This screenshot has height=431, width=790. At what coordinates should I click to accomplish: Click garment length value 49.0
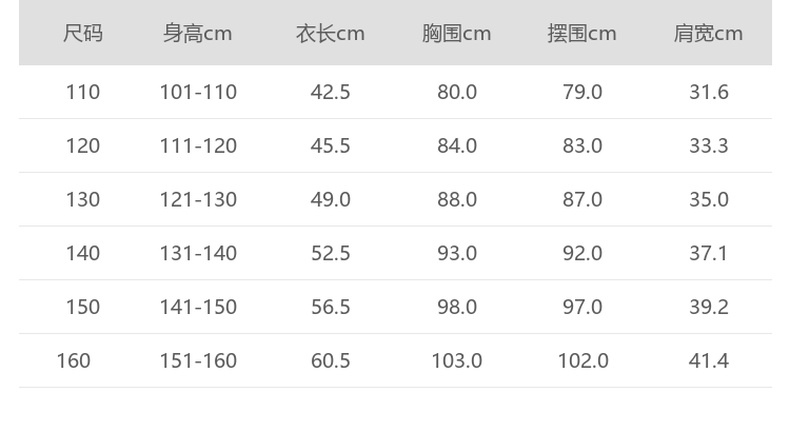(330, 200)
